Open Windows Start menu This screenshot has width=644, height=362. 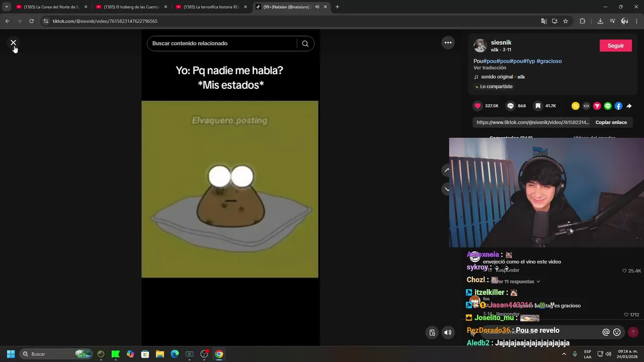coord(11,354)
